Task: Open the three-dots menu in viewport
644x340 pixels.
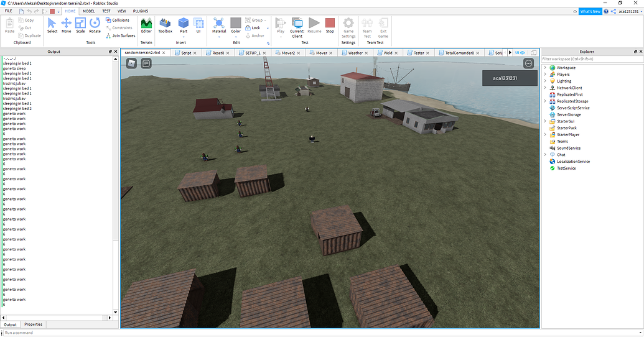Action: coord(529,63)
